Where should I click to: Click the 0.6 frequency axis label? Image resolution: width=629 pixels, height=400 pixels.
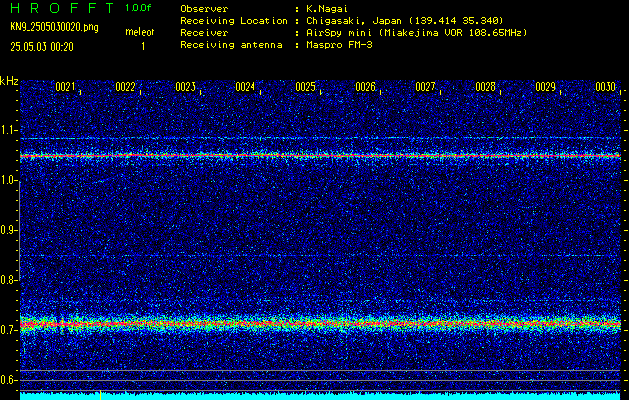(x=8, y=380)
